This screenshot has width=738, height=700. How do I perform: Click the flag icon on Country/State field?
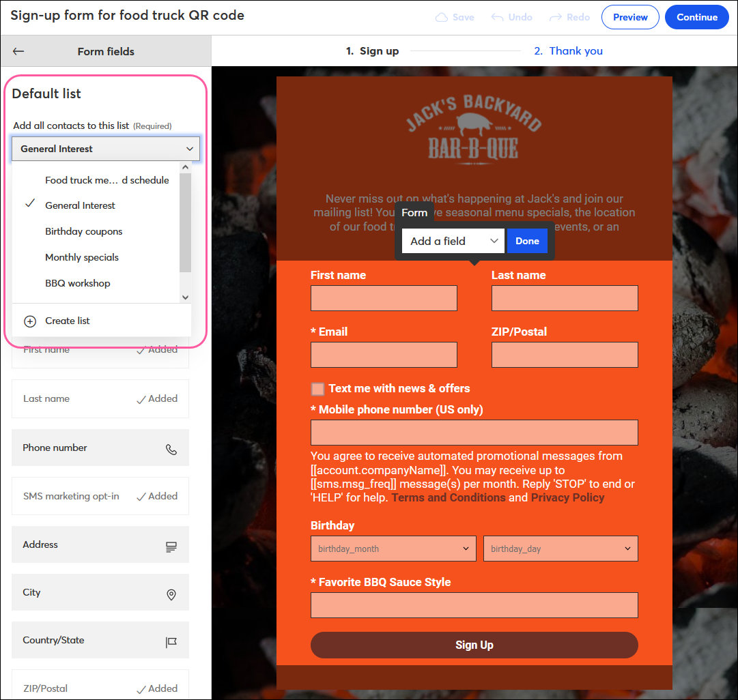click(171, 642)
